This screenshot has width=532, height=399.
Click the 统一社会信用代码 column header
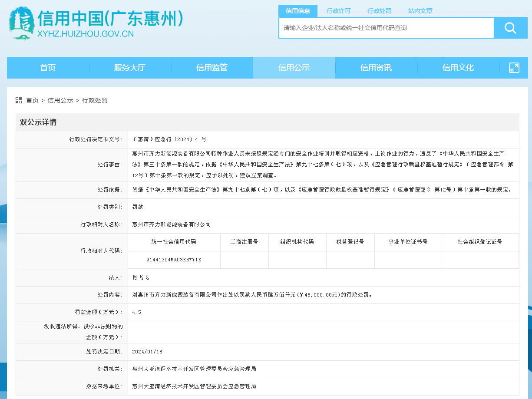(x=174, y=242)
